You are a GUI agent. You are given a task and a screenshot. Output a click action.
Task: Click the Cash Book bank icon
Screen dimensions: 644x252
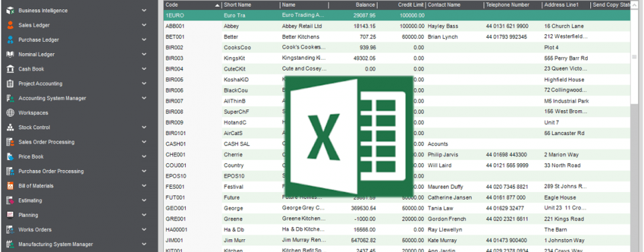10,69
